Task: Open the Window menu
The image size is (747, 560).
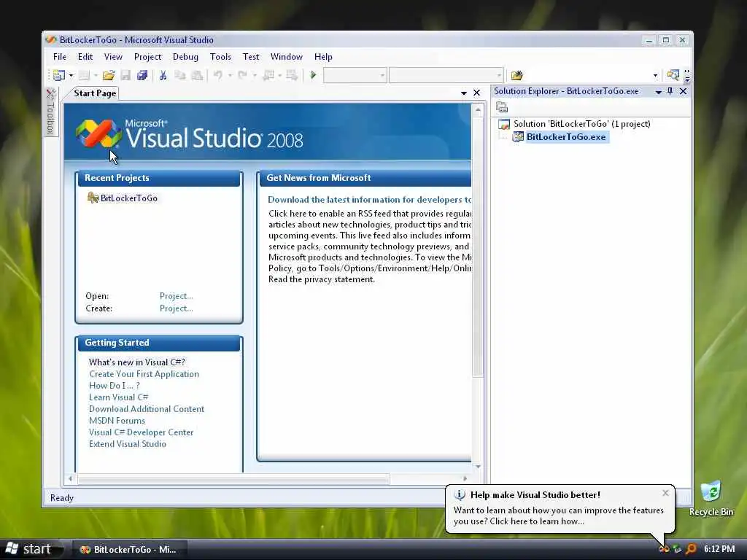Action: (x=286, y=57)
